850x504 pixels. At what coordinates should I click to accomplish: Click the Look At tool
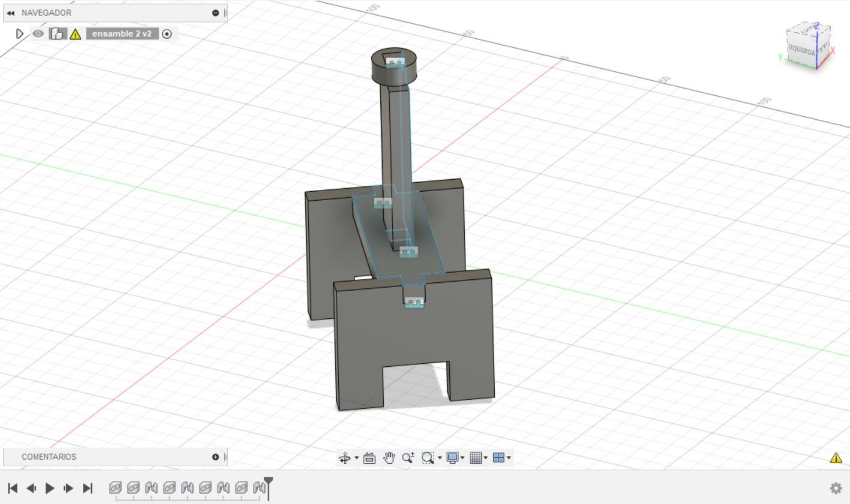(370, 458)
